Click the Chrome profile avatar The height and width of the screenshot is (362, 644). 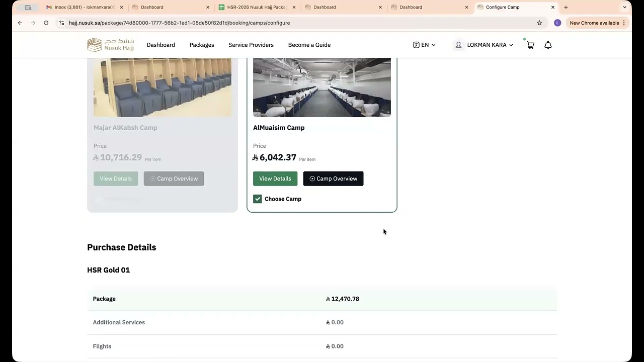point(557,23)
